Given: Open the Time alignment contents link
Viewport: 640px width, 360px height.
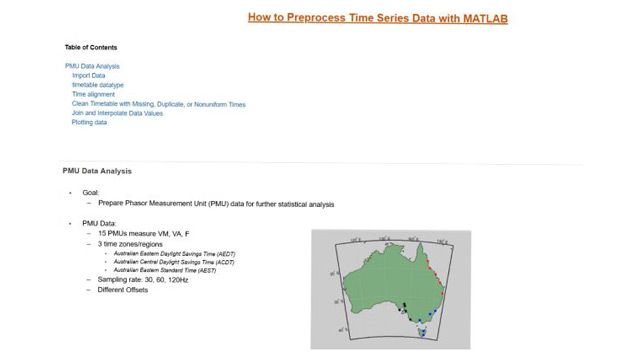Looking at the screenshot, I should [x=93, y=94].
